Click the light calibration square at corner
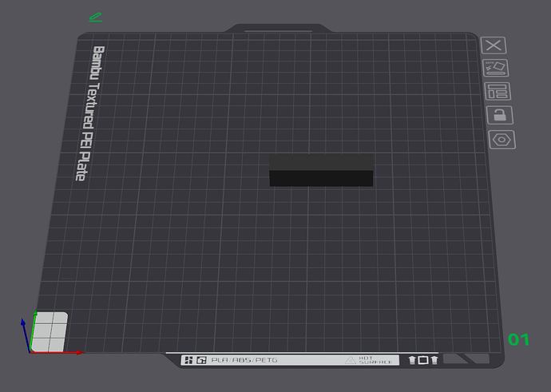This screenshot has height=392, width=551. [x=50, y=331]
